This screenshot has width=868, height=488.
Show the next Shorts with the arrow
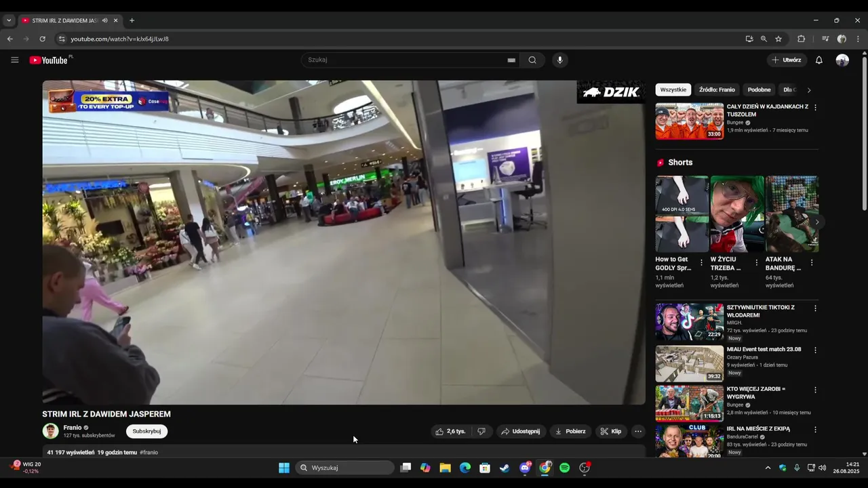coord(816,222)
